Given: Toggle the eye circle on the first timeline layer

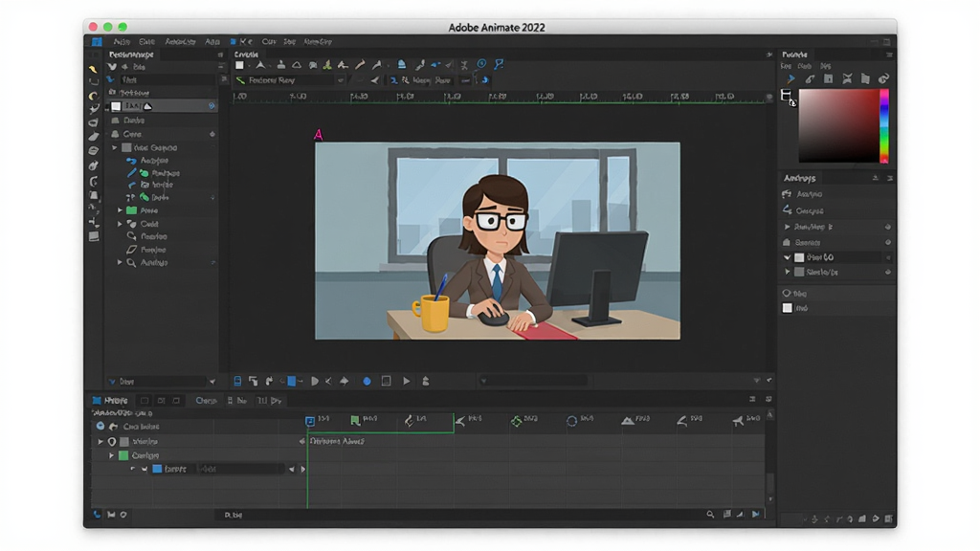Looking at the screenshot, I should coord(100,426).
